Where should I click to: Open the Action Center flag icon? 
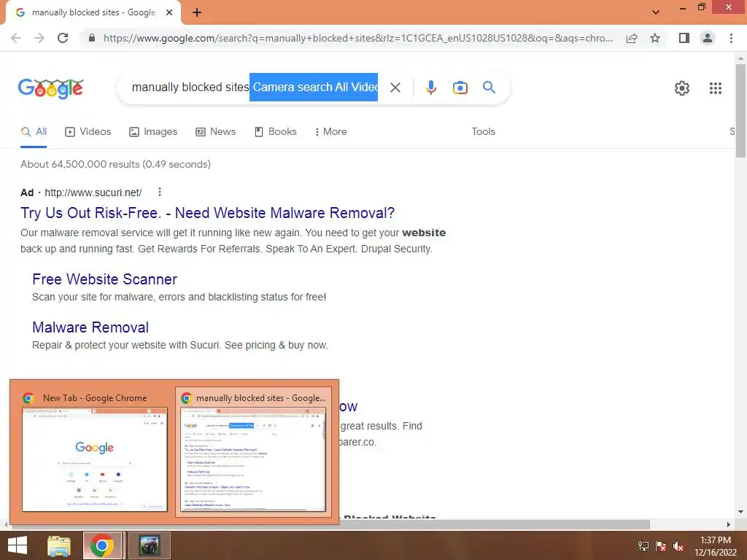point(661,546)
